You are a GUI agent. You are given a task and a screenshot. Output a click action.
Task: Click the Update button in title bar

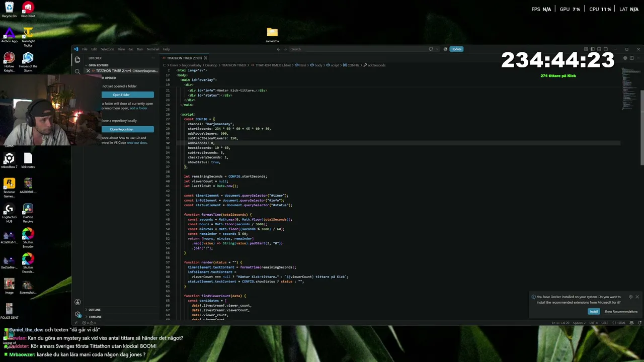tap(456, 49)
